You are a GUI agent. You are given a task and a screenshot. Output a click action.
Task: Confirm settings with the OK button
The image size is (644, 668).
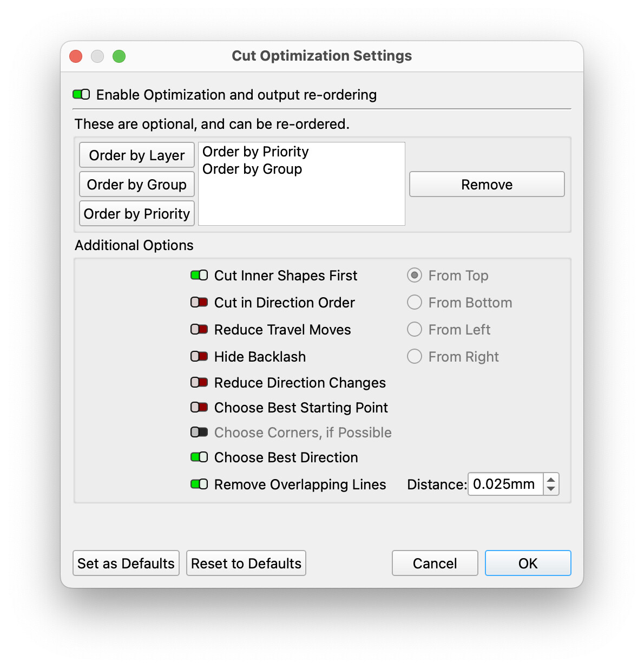pyautogui.click(x=528, y=564)
